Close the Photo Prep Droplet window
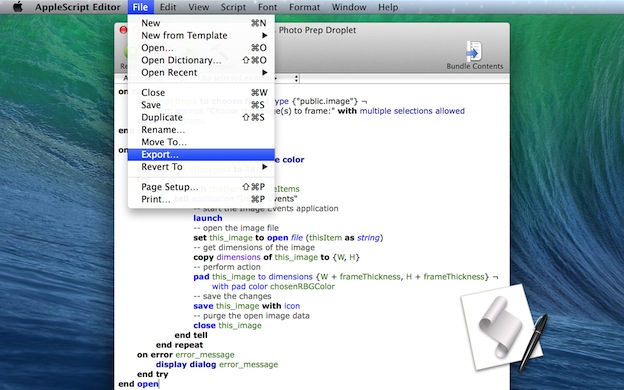 [x=123, y=30]
